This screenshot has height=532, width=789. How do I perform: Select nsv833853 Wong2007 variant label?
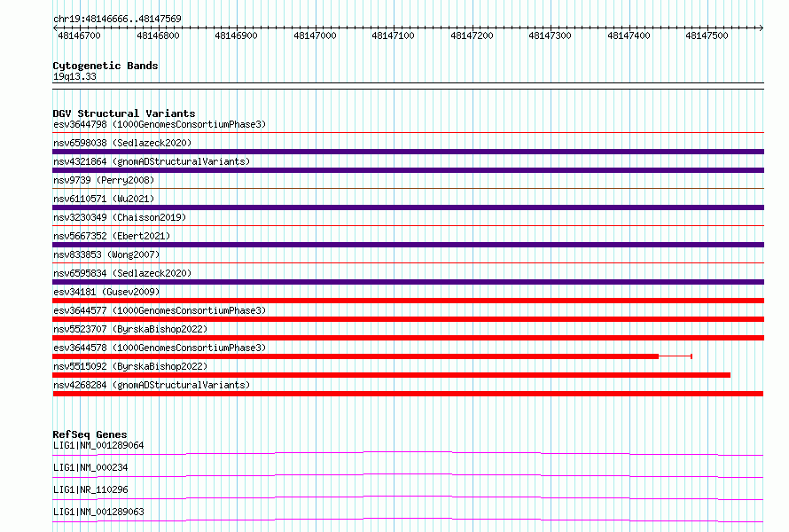coord(106,254)
